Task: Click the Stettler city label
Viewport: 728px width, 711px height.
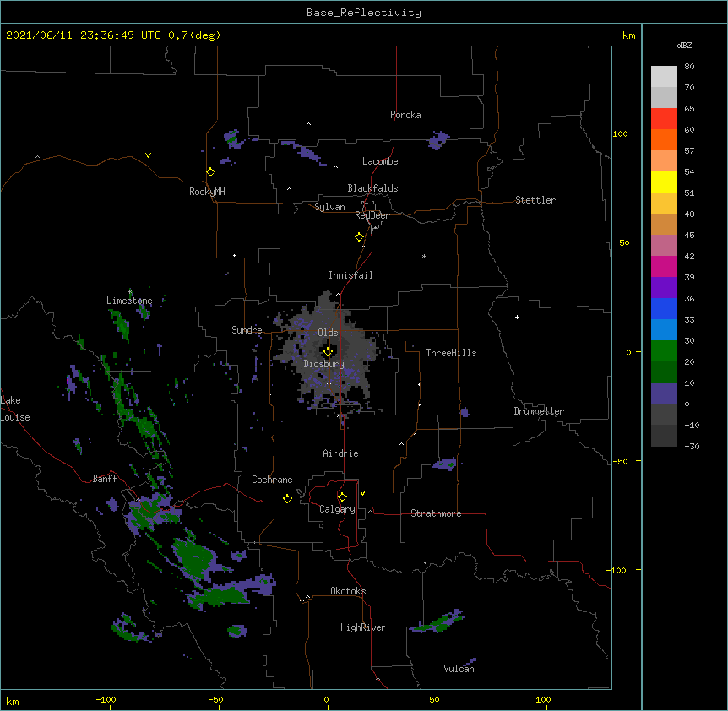Action: point(535,200)
